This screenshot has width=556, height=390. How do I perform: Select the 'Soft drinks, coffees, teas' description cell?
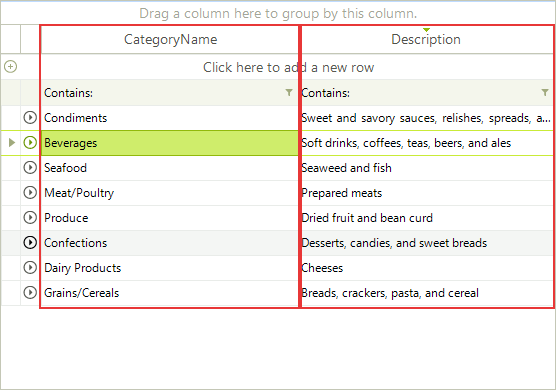point(427,143)
